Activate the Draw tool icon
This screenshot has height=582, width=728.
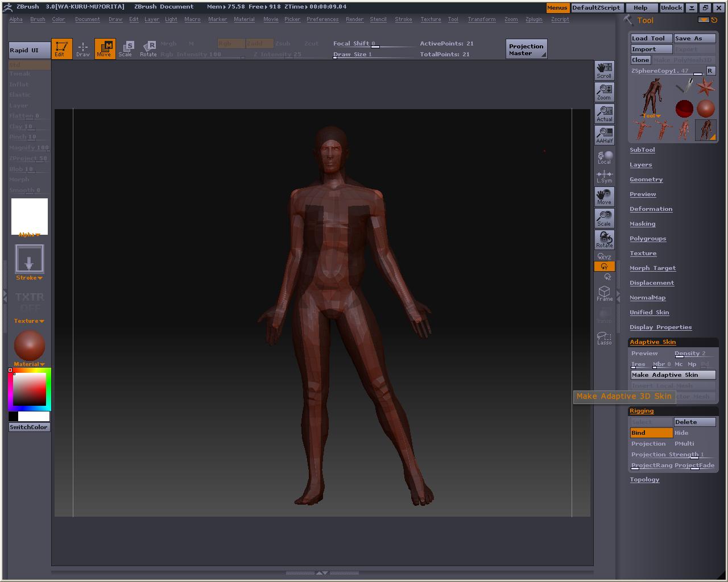point(83,49)
